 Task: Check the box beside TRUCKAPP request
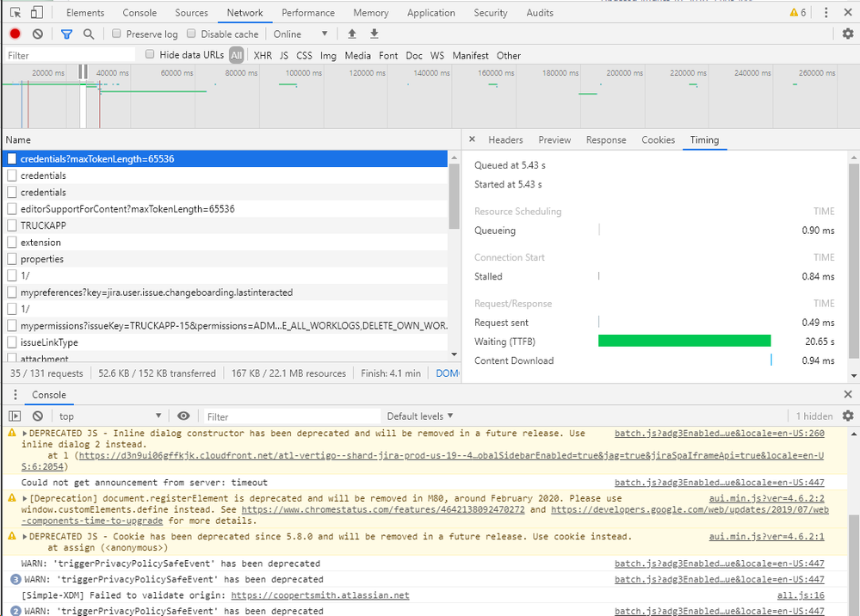pos(12,225)
